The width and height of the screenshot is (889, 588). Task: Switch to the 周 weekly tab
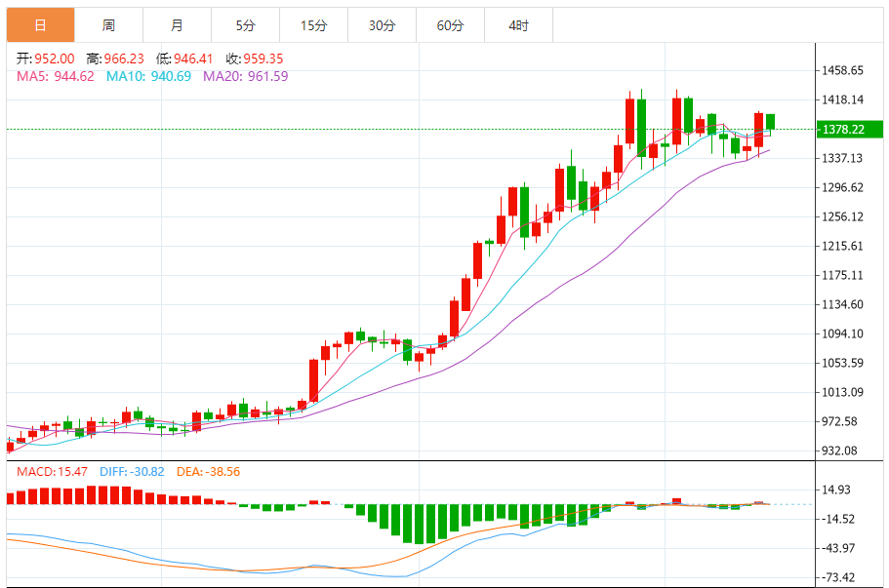(108, 25)
